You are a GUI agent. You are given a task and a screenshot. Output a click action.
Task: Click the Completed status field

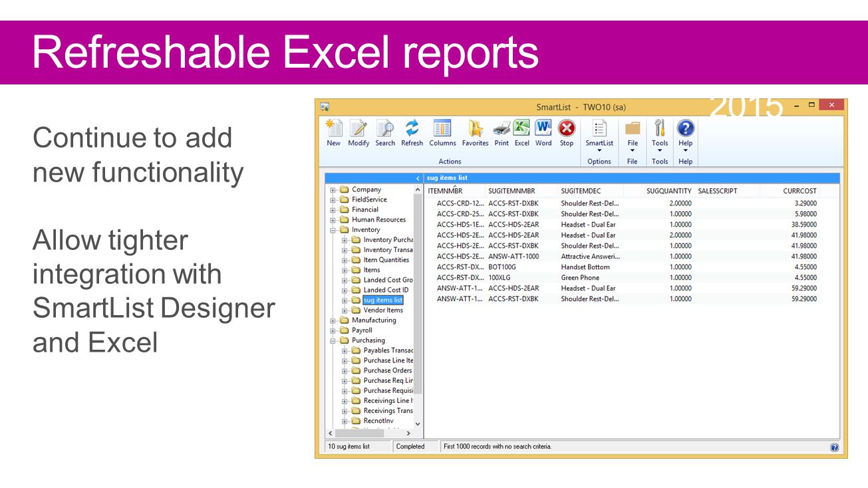tap(416, 447)
